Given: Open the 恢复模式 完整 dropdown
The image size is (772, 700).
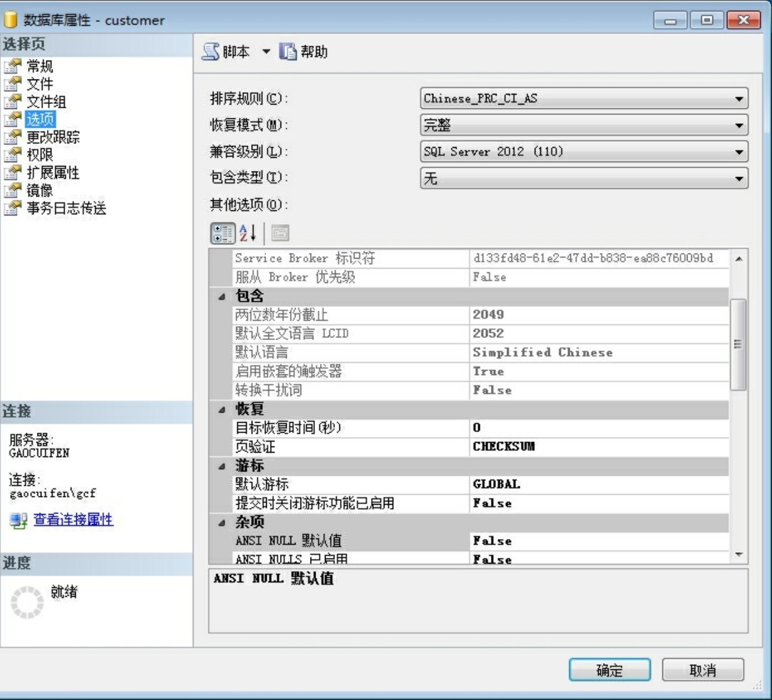Looking at the screenshot, I should coord(584,125).
